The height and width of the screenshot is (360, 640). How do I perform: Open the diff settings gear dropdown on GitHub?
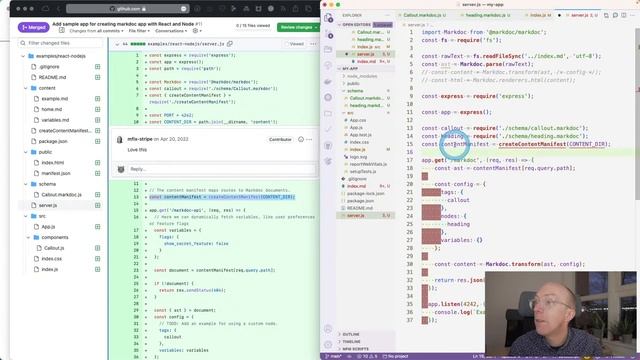point(197,31)
